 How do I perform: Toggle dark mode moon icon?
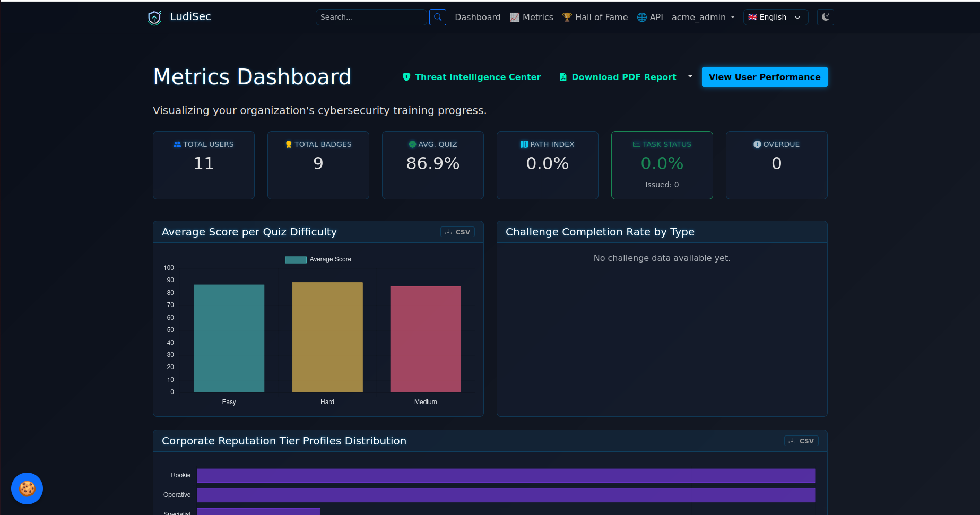coord(826,17)
